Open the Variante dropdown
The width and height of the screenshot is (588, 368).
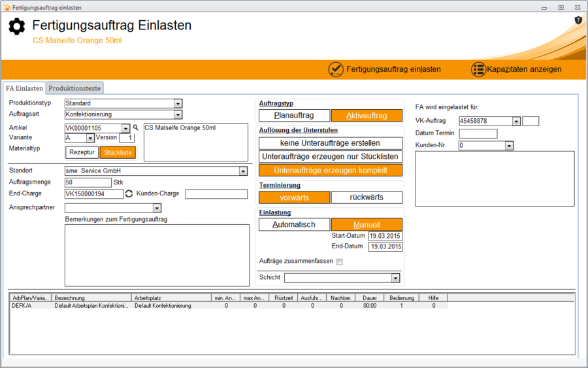point(90,139)
